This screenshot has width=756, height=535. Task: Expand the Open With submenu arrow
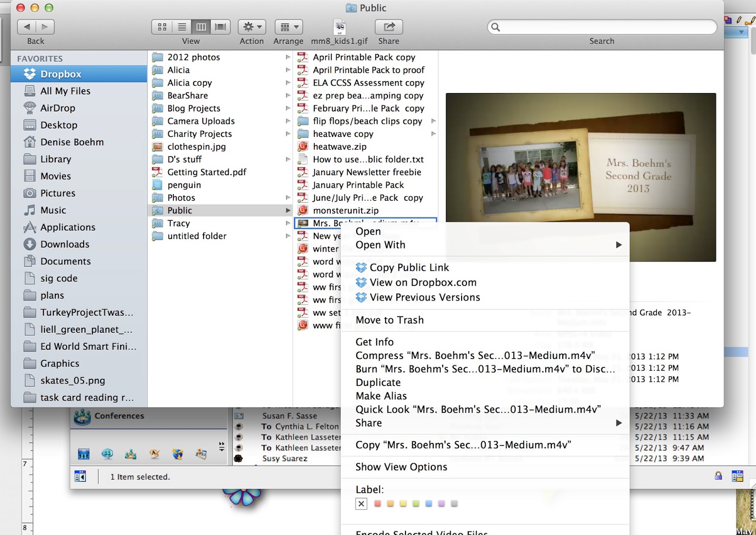[618, 245]
